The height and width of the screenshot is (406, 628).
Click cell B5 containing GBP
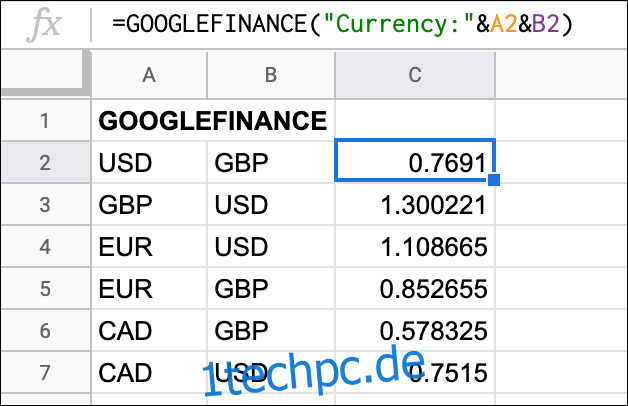coord(271,288)
